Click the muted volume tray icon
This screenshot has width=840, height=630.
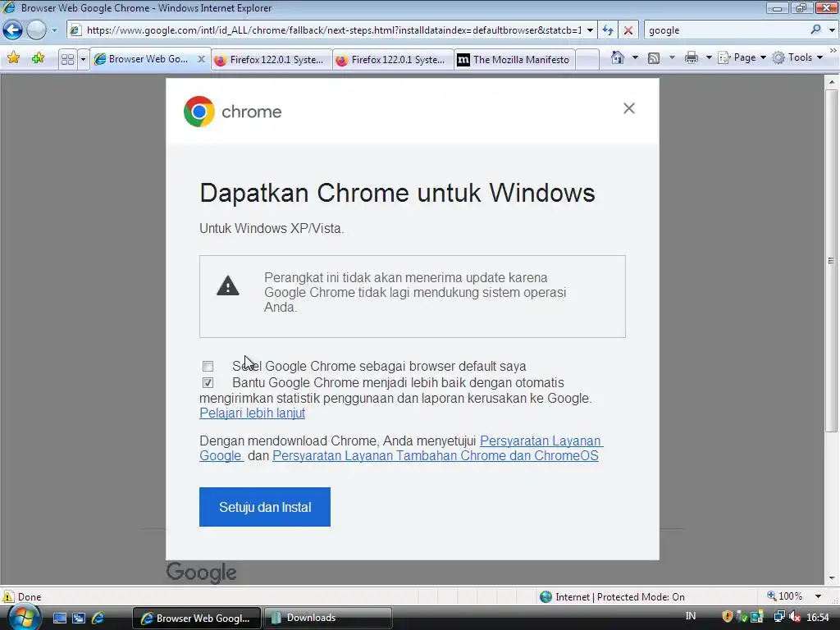tap(795, 617)
